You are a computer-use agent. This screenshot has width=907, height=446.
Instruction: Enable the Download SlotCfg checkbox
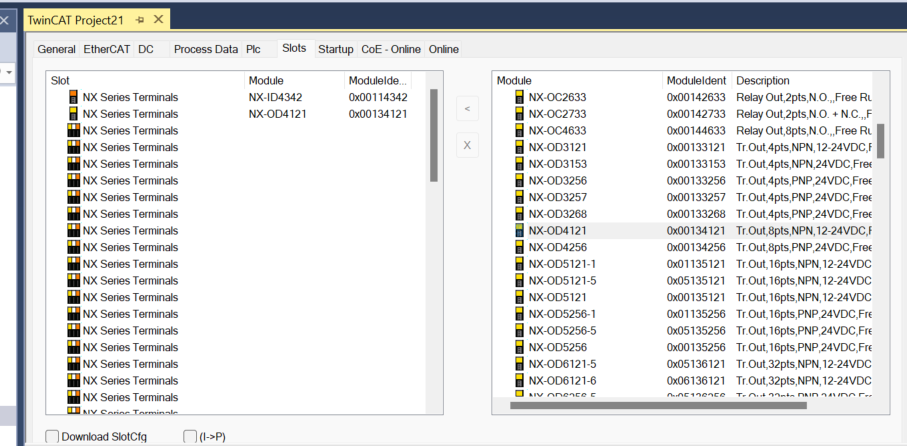tap(52, 437)
